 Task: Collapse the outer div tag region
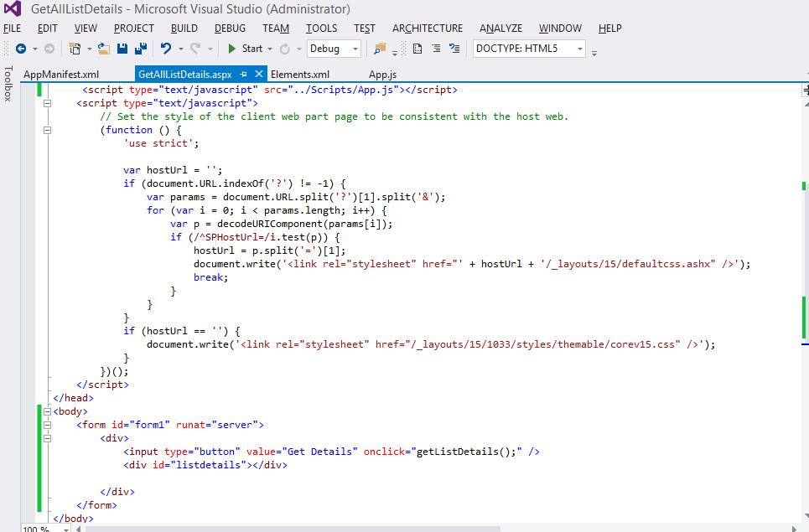pyautogui.click(x=48, y=438)
